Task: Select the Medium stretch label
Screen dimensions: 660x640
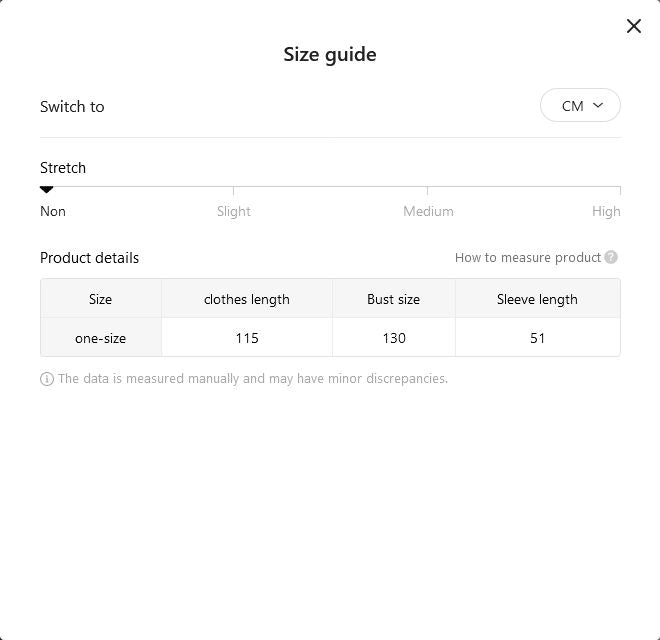Action: click(x=428, y=211)
